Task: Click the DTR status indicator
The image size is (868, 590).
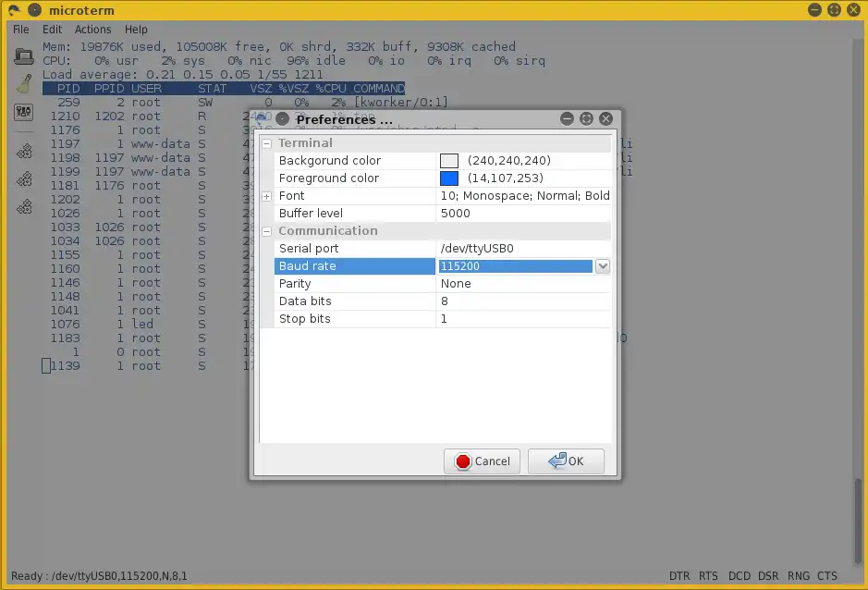Action: point(679,576)
